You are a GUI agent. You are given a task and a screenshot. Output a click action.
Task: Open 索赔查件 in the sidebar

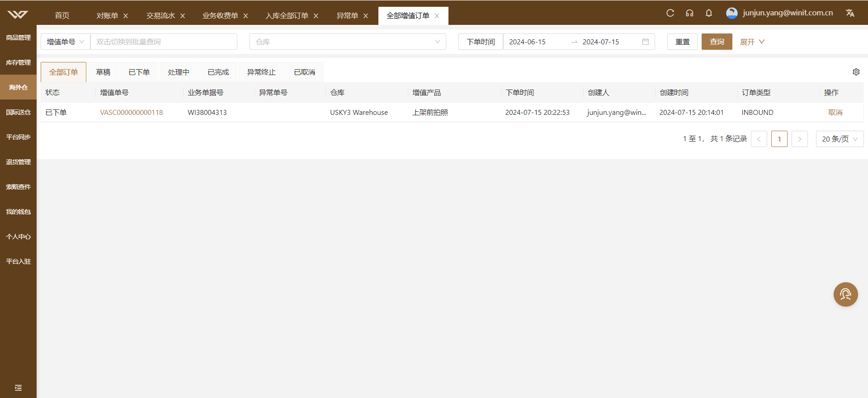pyautogui.click(x=18, y=187)
